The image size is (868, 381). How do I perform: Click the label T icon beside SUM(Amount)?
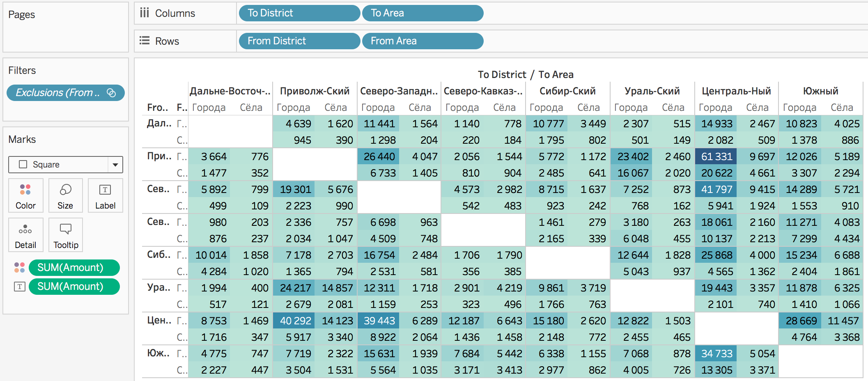click(x=19, y=287)
